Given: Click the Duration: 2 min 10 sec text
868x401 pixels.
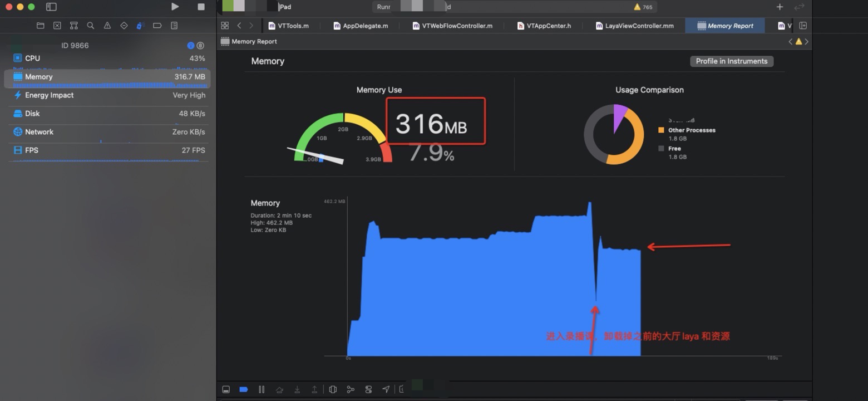Looking at the screenshot, I should click(x=281, y=216).
